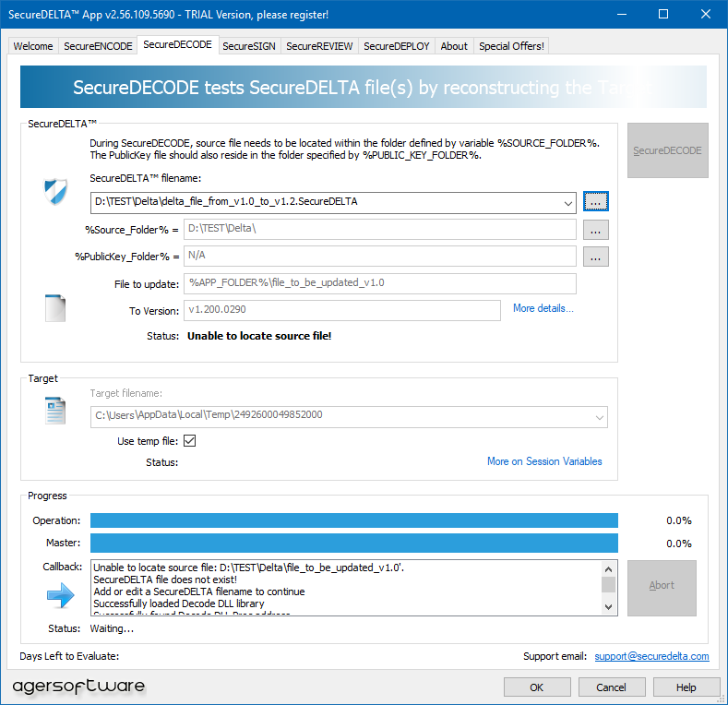This screenshot has height=705, width=728.
Task: Expand the SecureDELTA filename dropdown
Action: [567, 203]
